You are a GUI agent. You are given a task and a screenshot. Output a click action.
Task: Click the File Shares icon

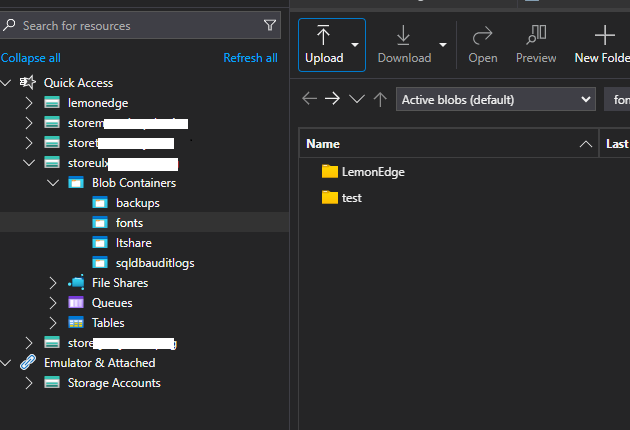click(76, 282)
